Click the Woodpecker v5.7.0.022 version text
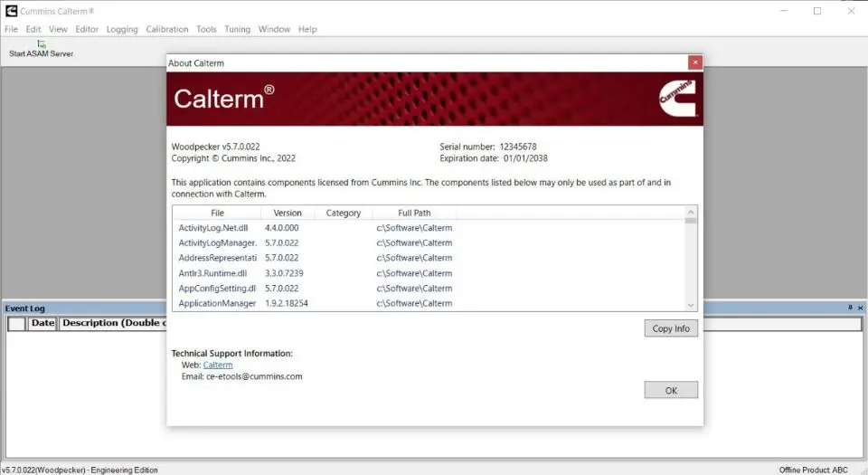 pyautogui.click(x=215, y=147)
